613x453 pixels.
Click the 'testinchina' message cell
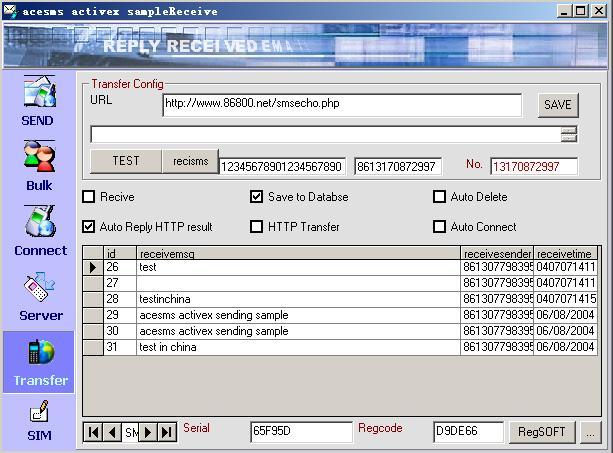(x=298, y=299)
